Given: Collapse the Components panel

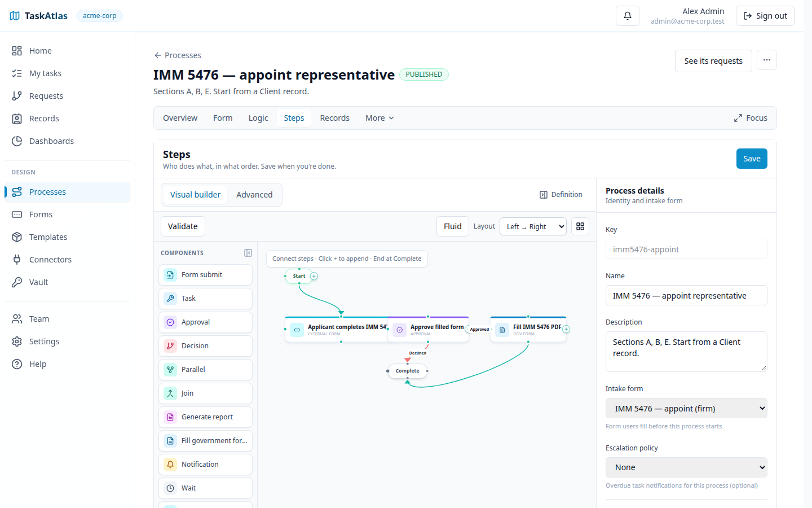Looking at the screenshot, I should [x=248, y=253].
